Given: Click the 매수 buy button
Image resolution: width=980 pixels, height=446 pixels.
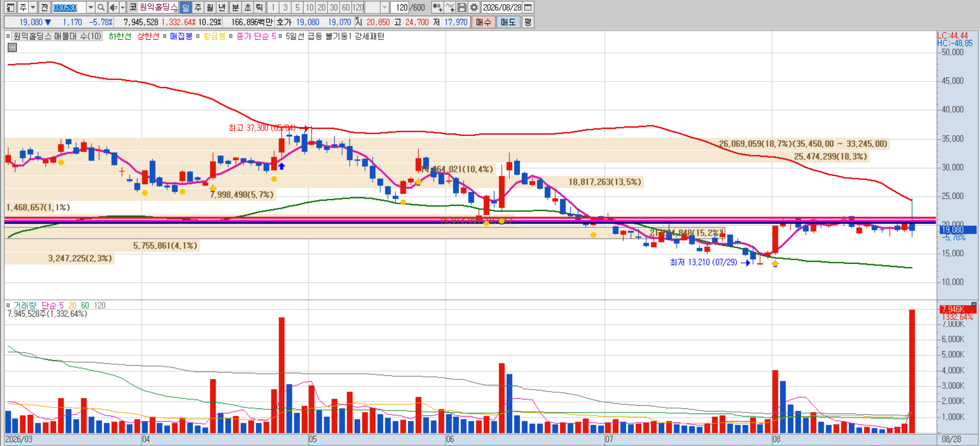Looking at the screenshot, I should point(483,22).
